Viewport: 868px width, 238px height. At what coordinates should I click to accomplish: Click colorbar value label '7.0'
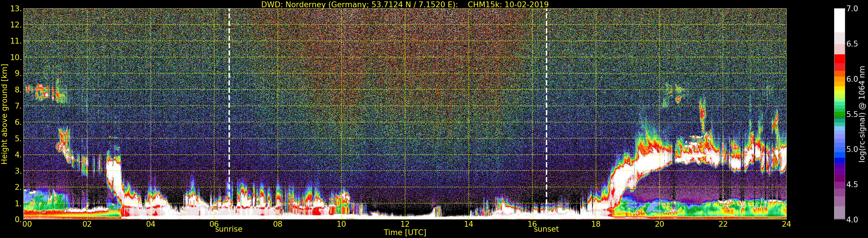(x=852, y=9)
